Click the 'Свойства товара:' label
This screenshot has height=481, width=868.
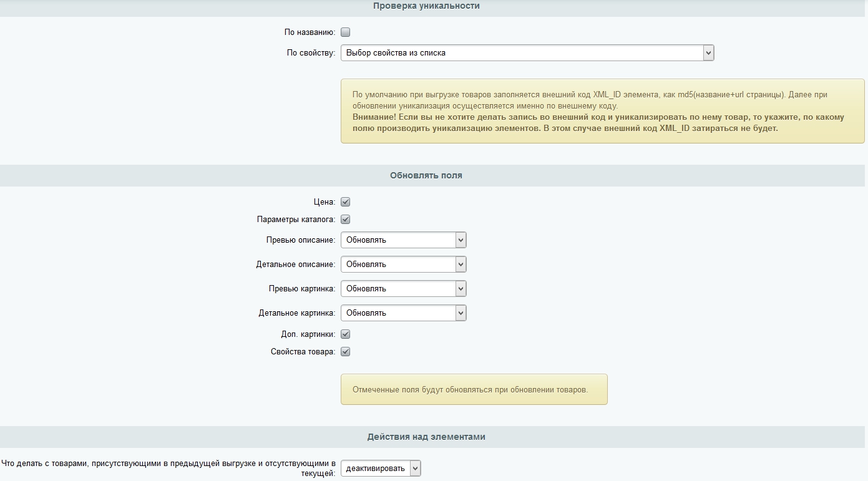[303, 352]
